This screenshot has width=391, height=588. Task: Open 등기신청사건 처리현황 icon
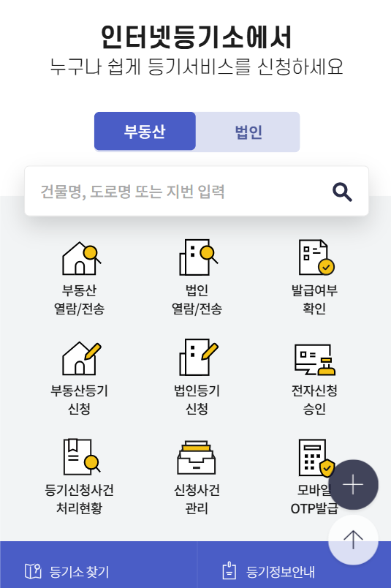click(x=82, y=457)
